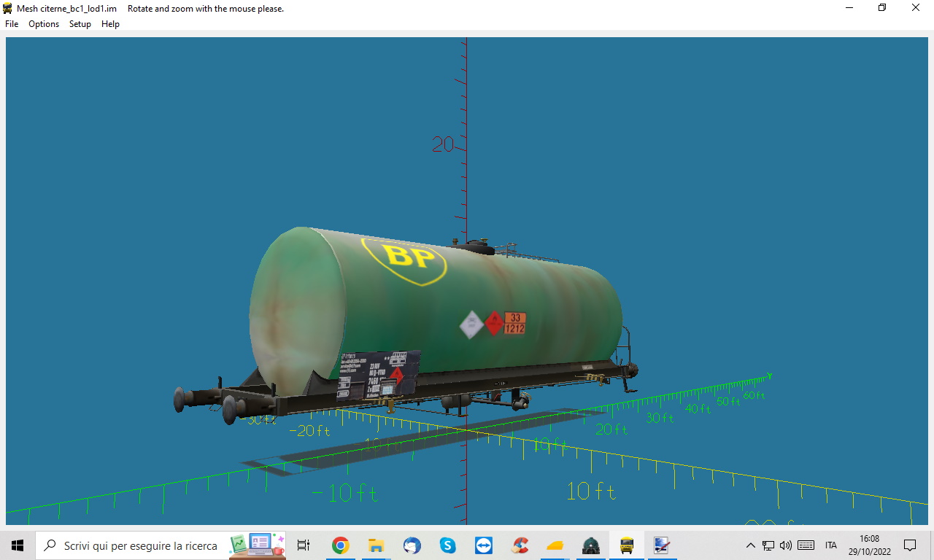
Task: Open Skype from the taskbar
Action: tap(447, 545)
